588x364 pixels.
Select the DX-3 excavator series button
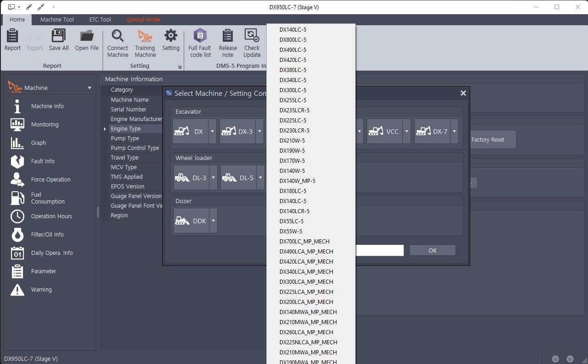pos(237,132)
